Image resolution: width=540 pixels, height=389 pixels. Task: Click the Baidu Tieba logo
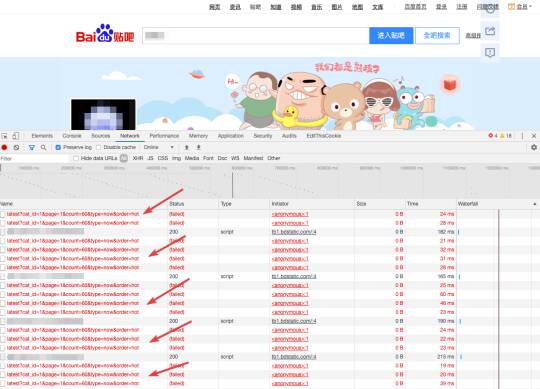105,33
